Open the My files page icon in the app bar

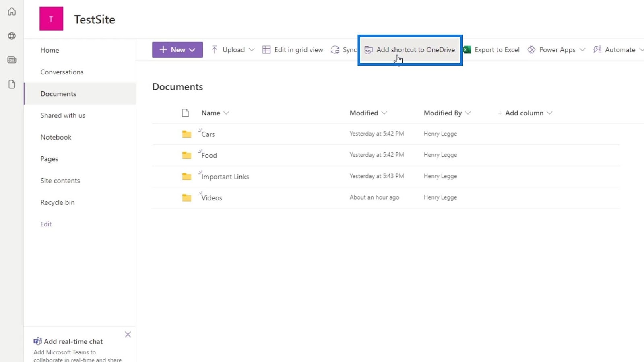pyautogui.click(x=12, y=84)
